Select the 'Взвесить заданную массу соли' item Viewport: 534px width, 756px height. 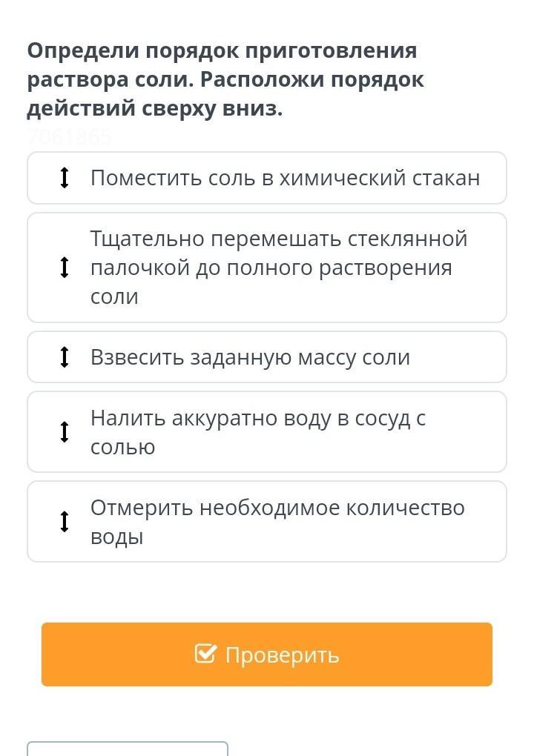(267, 357)
